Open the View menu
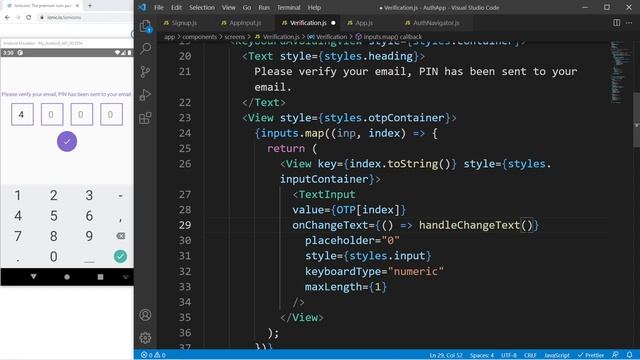 [x=229, y=7]
